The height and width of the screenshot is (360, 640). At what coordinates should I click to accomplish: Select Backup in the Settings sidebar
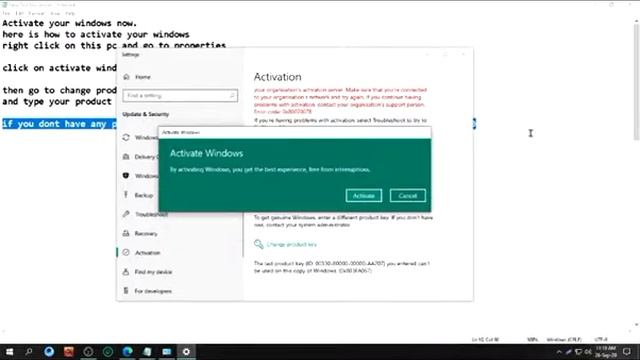pyautogui.click(x=143, y=195)
